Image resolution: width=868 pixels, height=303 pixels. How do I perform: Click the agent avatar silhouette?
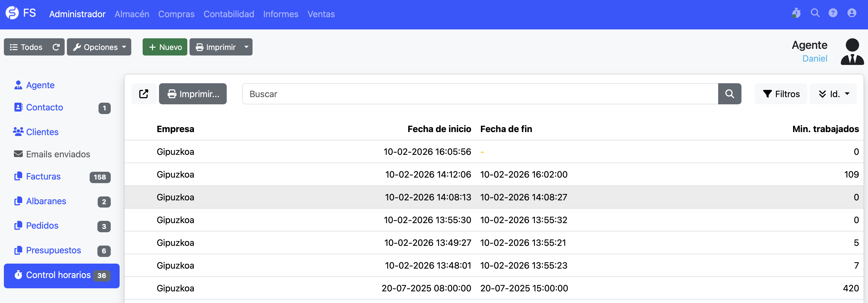[852, 52]
